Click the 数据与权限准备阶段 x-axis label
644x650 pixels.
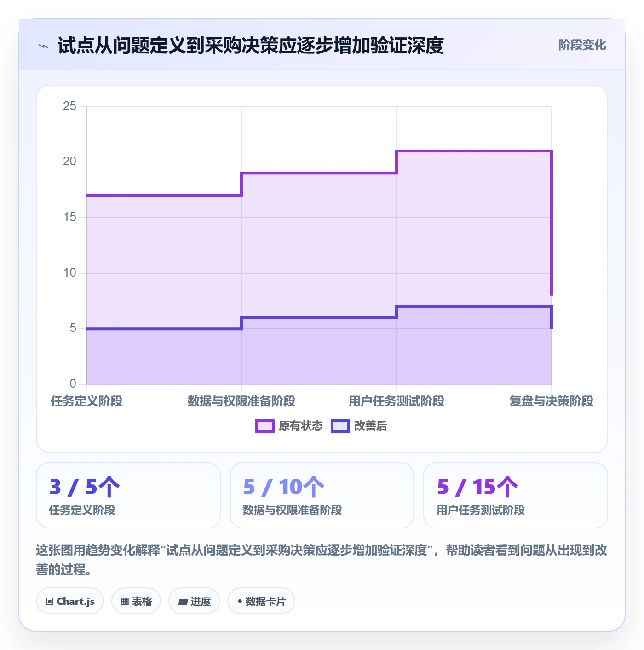(x=241, y=401)
